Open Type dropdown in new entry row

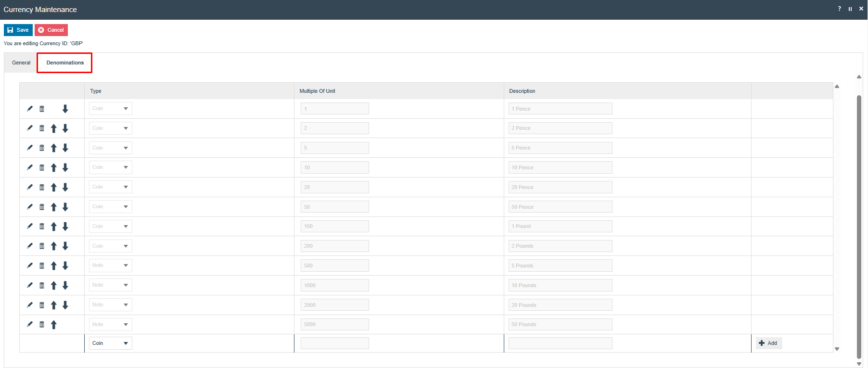(111, 343)
